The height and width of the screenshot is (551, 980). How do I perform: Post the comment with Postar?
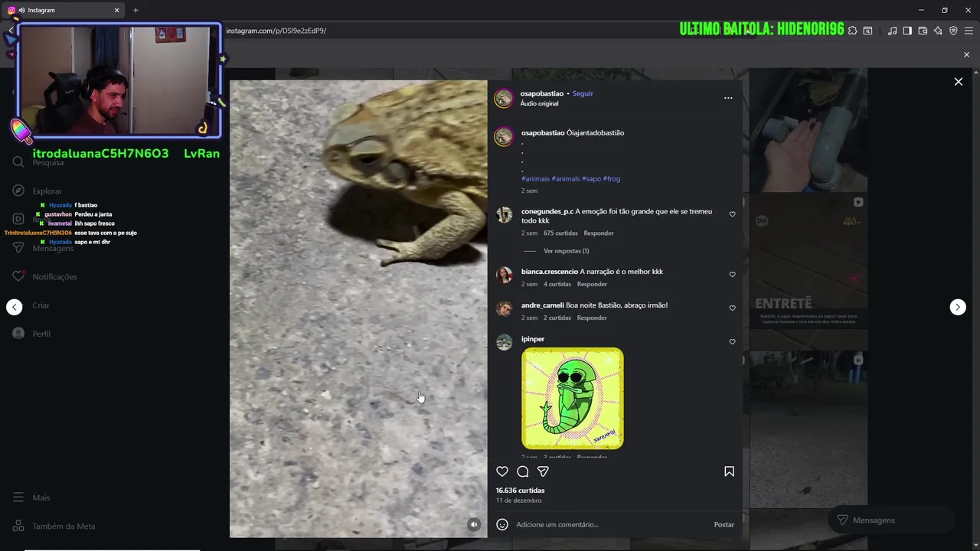724,524
